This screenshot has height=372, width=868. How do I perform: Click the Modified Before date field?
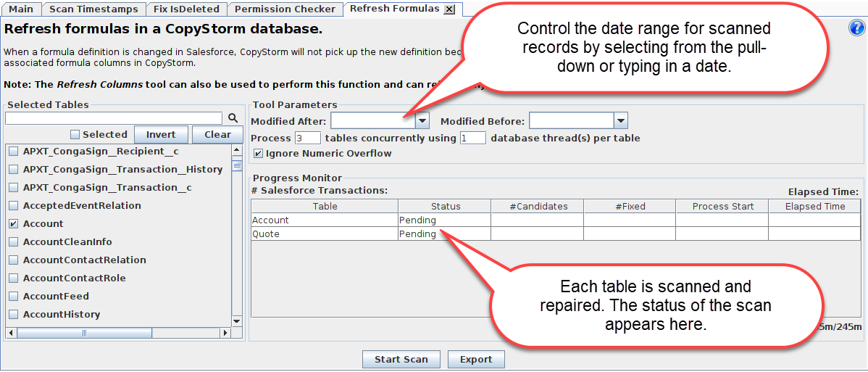[x=571, y=120]
